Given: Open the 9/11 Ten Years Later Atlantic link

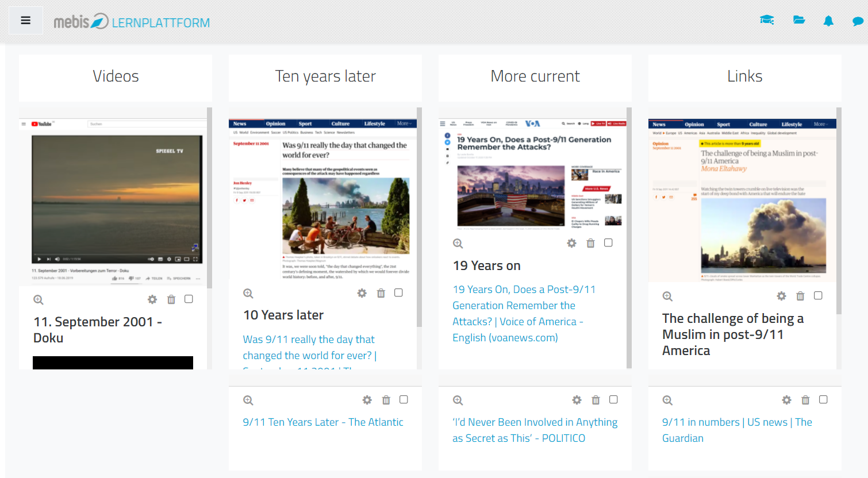Looking at the screenshot, I should (x=322, y=422).
